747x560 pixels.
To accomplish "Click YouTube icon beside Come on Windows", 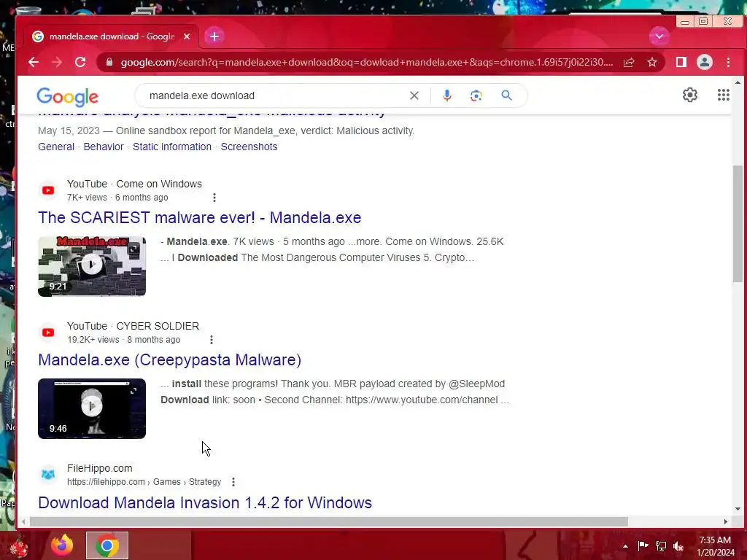I will pyautogui.click(x=48, y=190).
